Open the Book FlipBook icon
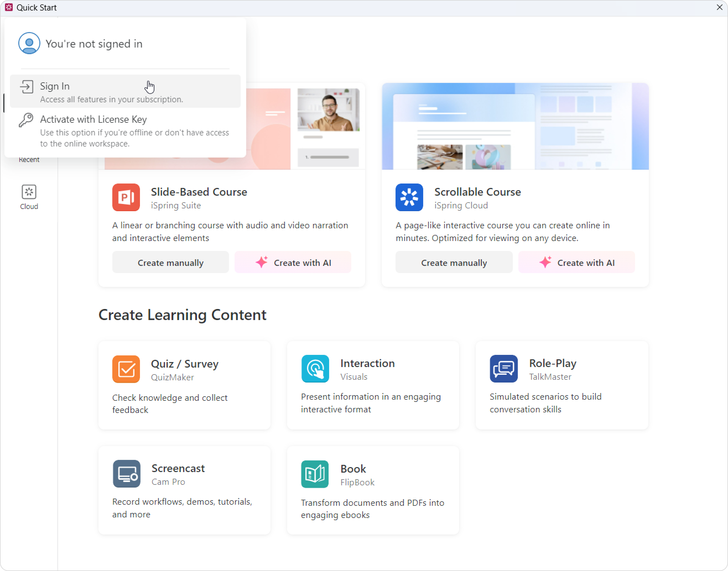Image resolution: width=728 pixels, height=571 pixels. 315,474
